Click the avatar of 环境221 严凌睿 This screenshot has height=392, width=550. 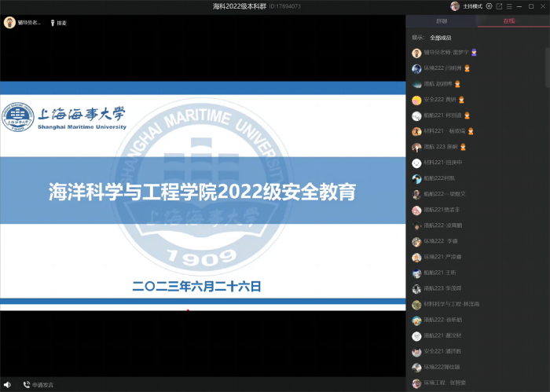tap(416, 258)
